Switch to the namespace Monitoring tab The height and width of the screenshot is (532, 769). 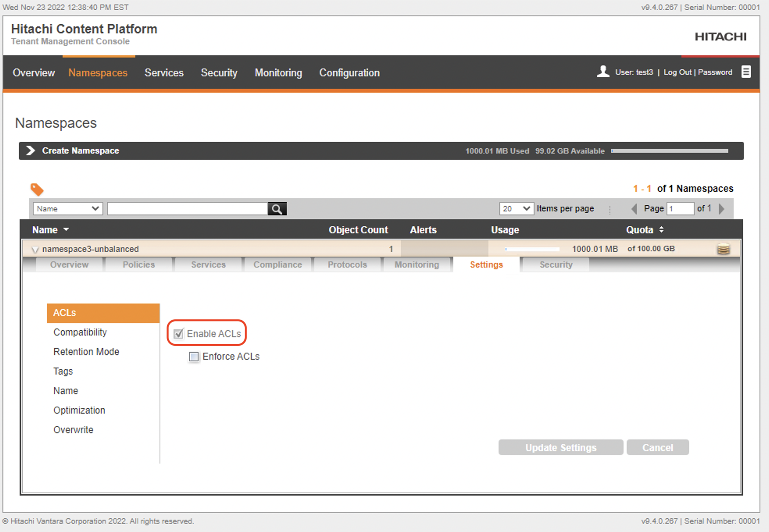click(417, 264)
